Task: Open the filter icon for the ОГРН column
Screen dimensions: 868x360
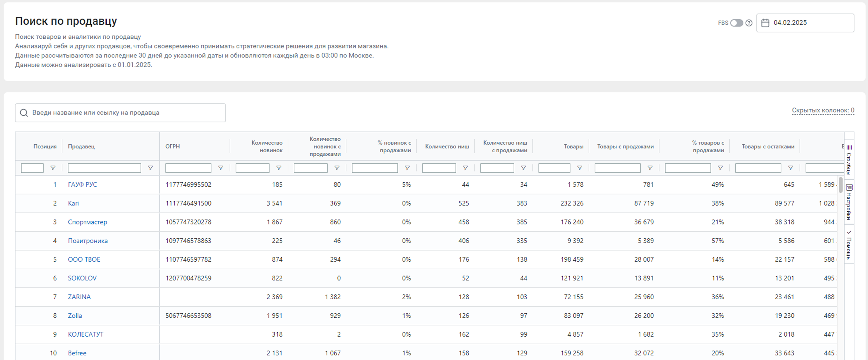Action: click(x=221, y=168)
